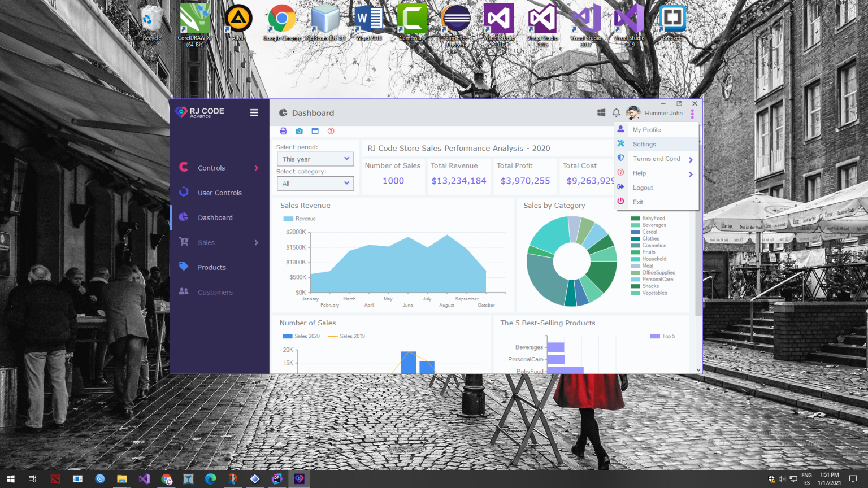
Task: Click the print report icon
Action: coord(283,130)
